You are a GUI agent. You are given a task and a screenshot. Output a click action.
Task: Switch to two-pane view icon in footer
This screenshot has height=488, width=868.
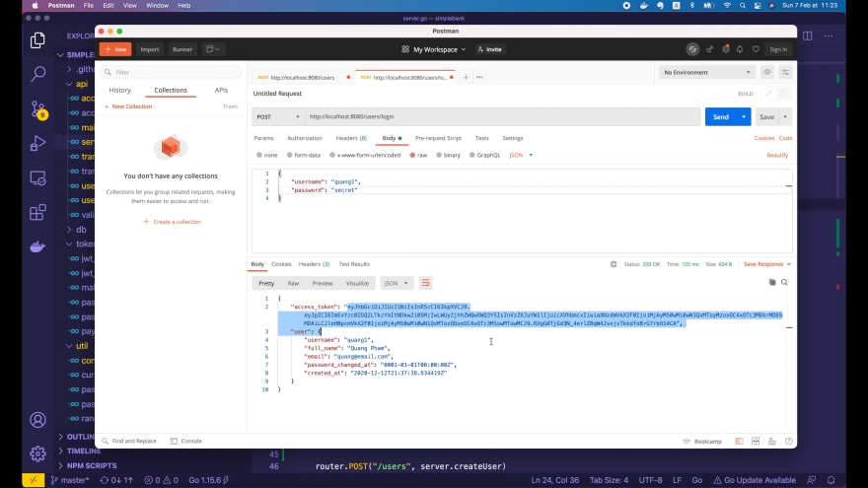(756, 441)
